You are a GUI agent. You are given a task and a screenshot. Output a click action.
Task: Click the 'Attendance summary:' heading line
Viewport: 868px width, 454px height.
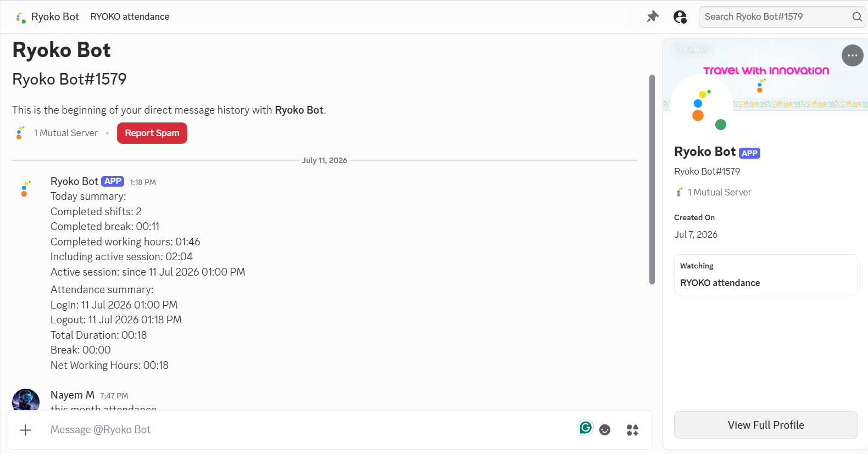point(102,290)
